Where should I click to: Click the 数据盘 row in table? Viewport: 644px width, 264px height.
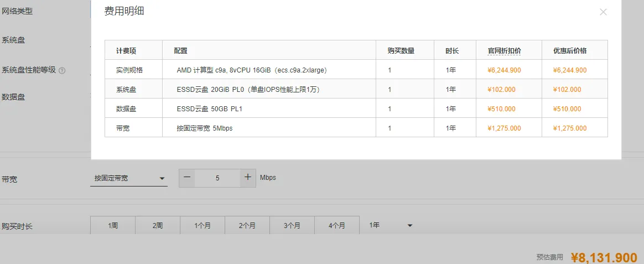coord(356,109)
